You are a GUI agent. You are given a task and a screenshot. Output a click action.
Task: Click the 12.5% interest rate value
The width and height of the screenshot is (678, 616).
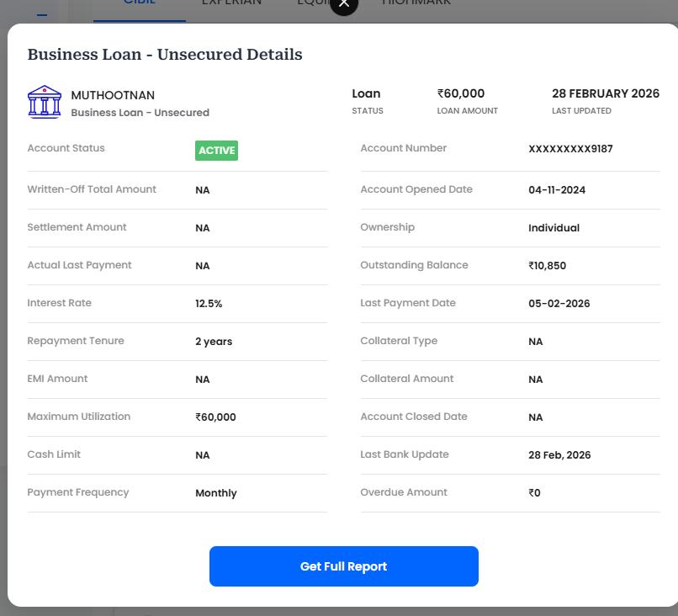[209, 304]
